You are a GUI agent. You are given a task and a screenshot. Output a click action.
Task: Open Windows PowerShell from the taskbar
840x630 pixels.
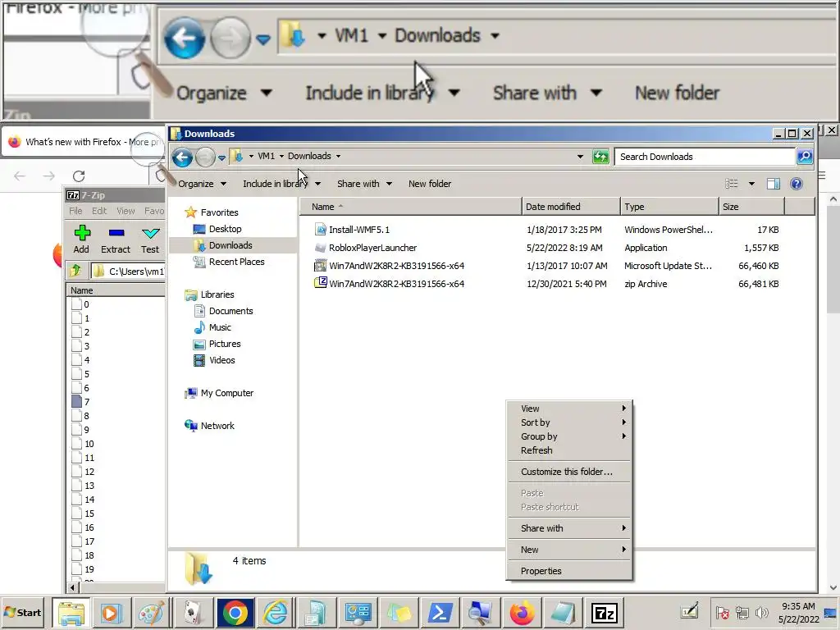coord(440,613)
